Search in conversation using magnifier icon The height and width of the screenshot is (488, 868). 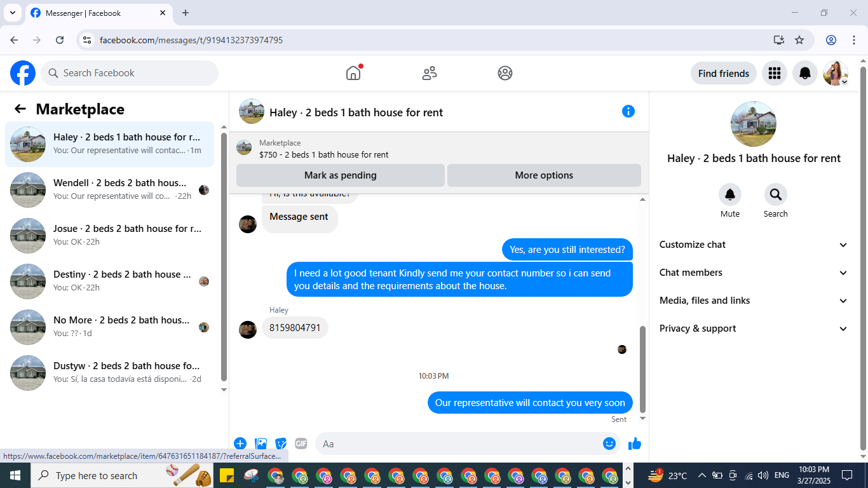tap(776, 194)
